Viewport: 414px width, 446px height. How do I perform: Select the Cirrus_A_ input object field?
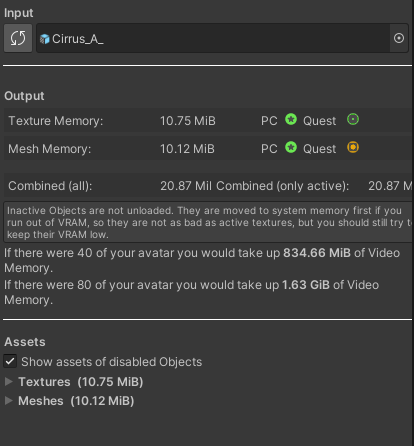pos(213,38)
